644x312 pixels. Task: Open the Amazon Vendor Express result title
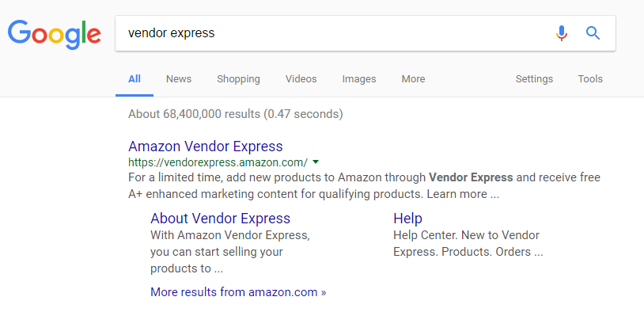pos(206,146)
